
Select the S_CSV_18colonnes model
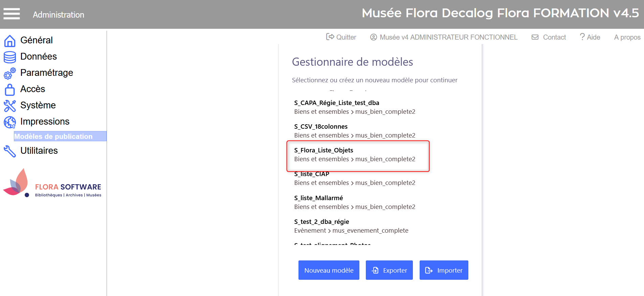coord(321,127)
